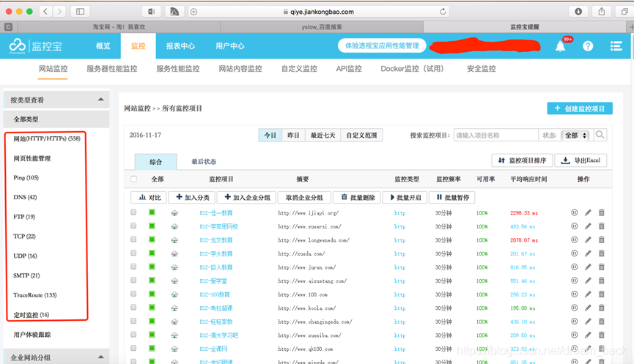Click the 创建监控项目 button
The width and height of the screenshot is (634, 364).
coord(580,108)
